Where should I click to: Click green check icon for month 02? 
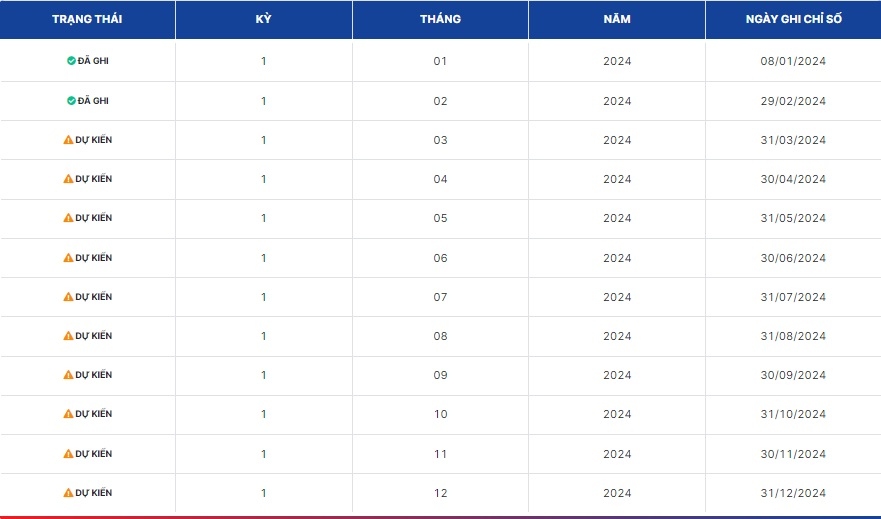pos(71,101)
